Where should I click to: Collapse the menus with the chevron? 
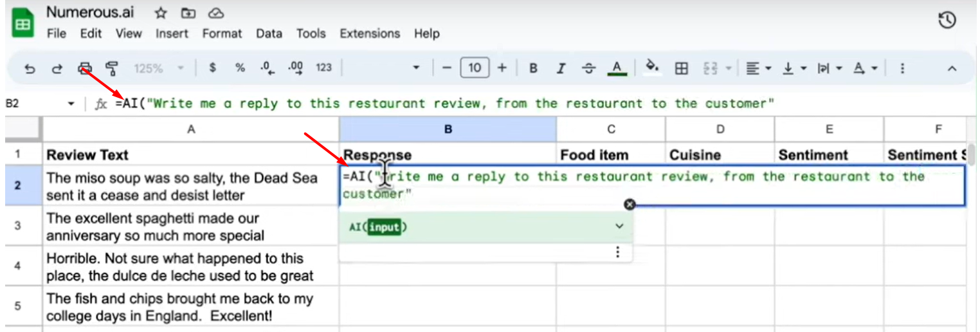pos(952,68)
